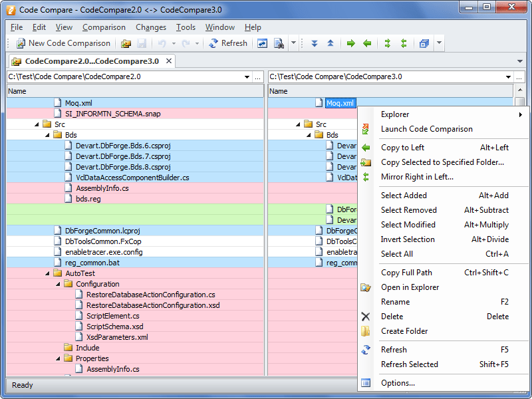The height and width of the screenshot is (399, 532).
Task: Click the mirror right in left toolbar icon
Action: click(x=404, y=43)
